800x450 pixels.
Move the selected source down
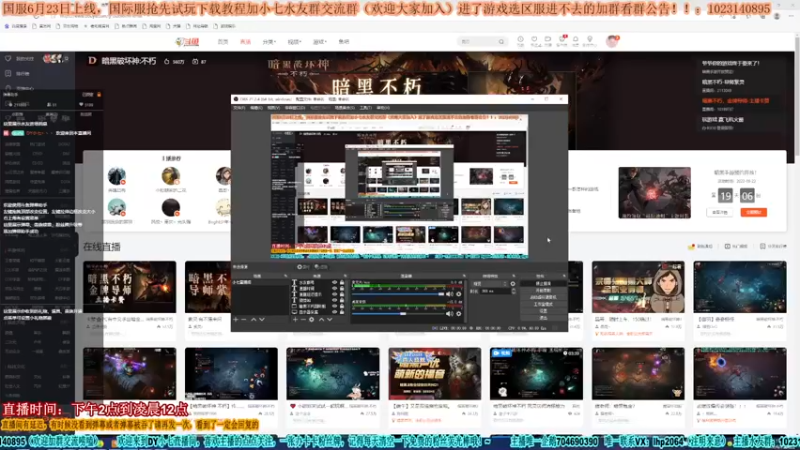pyautogui.click(x=330, y=319)
